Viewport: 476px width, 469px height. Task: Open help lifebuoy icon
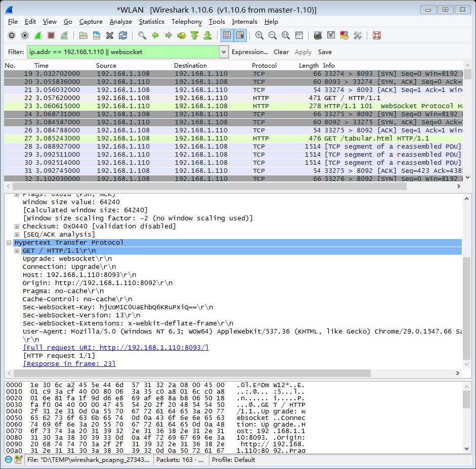(377, 35)
